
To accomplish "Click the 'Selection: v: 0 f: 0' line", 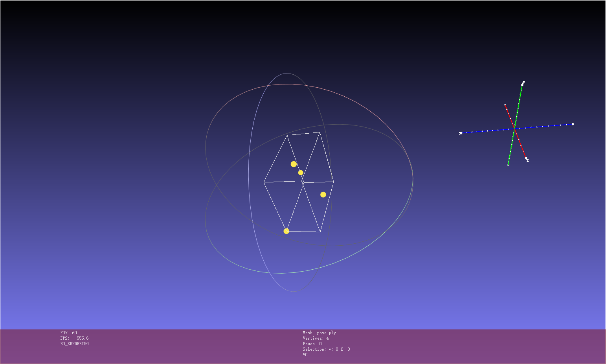I will (x=327, y=349).
